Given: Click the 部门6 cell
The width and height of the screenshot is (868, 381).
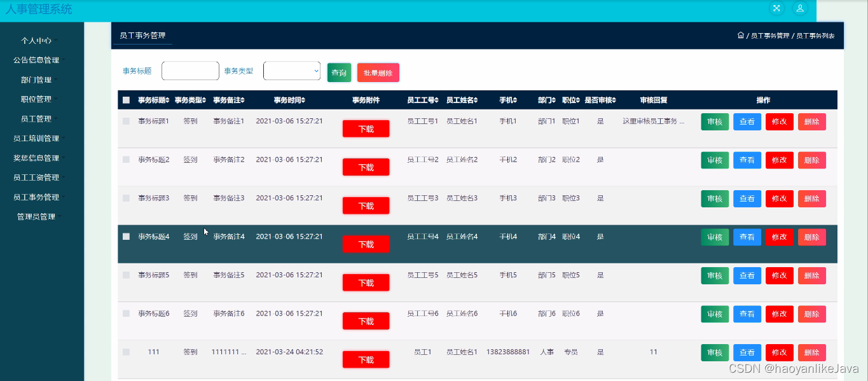Looking at the screenshot, I should [546, 314].
